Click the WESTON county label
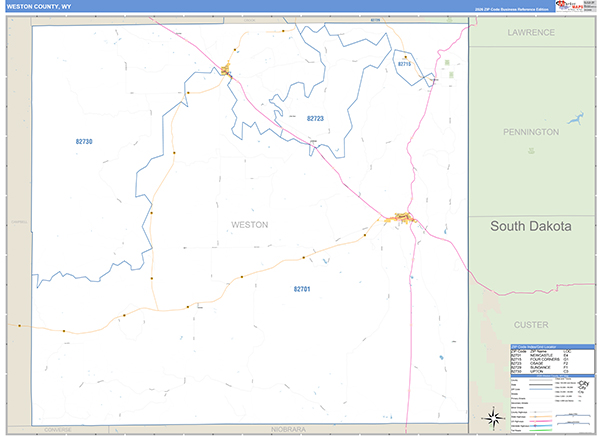Viewport: 600px width, 436px height. tap(249, 225)
